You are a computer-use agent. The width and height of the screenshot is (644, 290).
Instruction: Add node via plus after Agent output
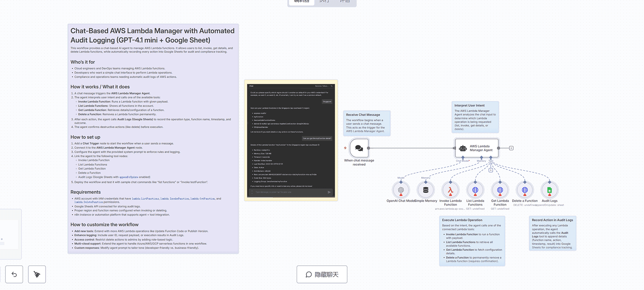(x=511, y=148)
